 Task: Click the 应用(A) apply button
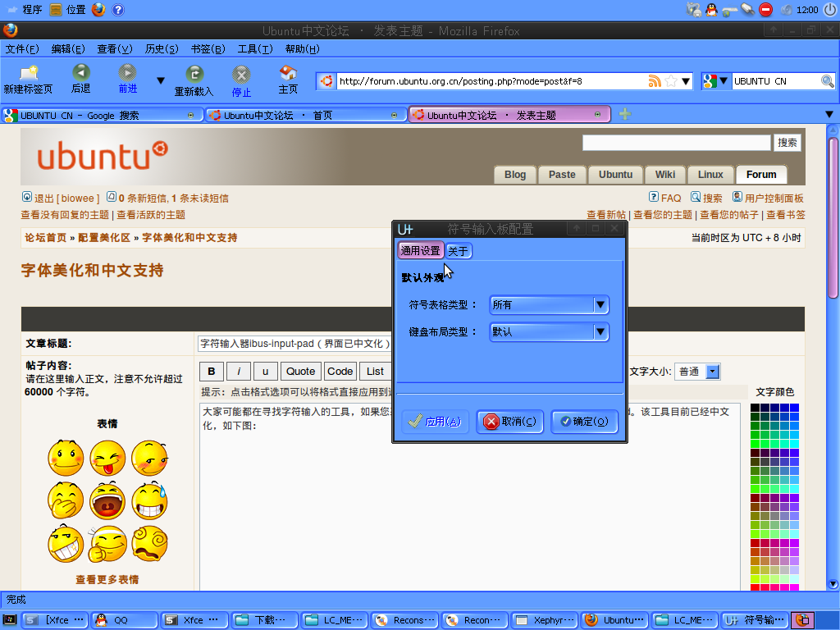point(436,422)
